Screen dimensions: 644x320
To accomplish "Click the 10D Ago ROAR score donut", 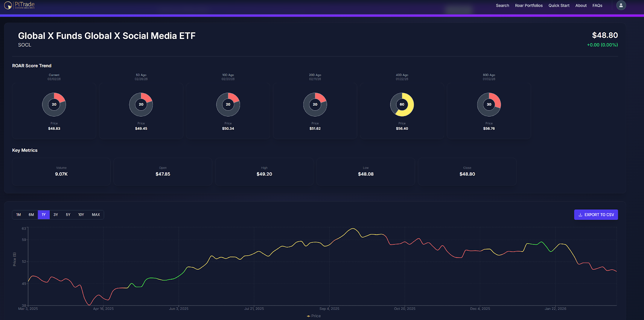I will (228, 105).
